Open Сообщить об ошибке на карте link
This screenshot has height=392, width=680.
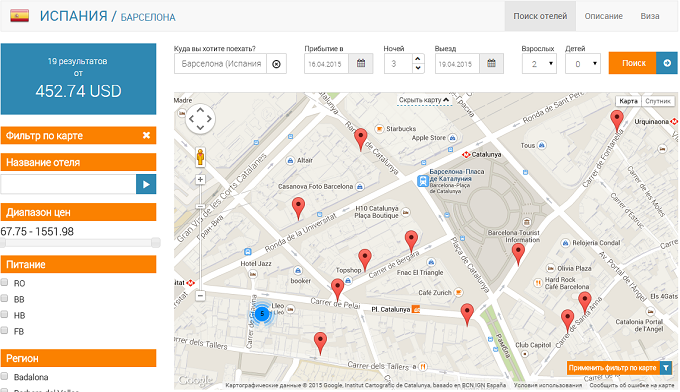(x=631, y=385)
